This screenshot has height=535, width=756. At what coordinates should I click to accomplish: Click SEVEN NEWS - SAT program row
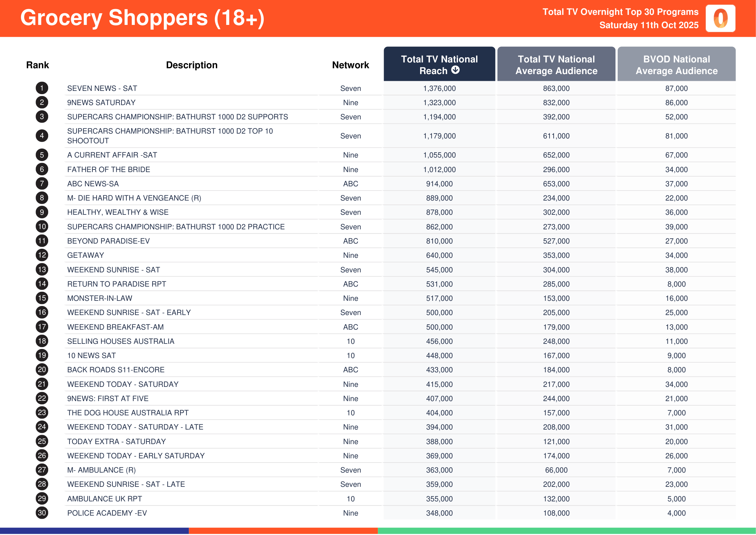point(102,88)
